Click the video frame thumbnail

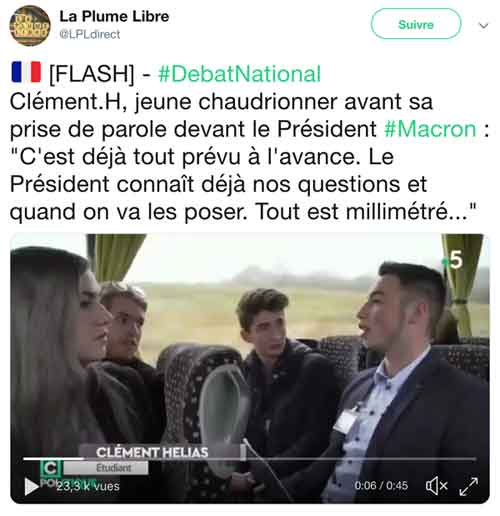click(x=250, y=368)
